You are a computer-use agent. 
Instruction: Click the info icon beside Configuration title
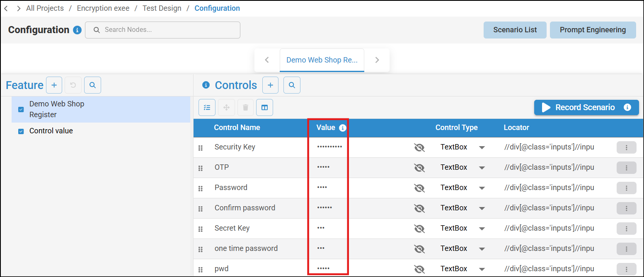tap(77, 30)
